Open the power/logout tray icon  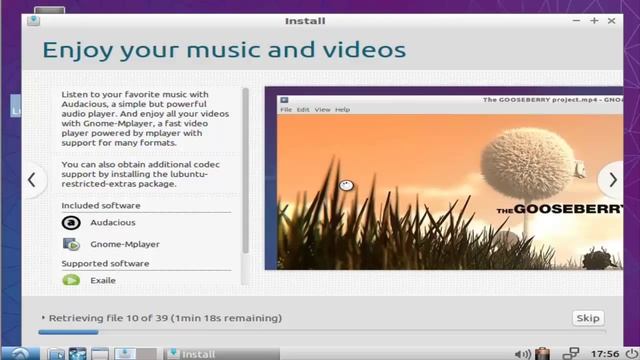632,353
